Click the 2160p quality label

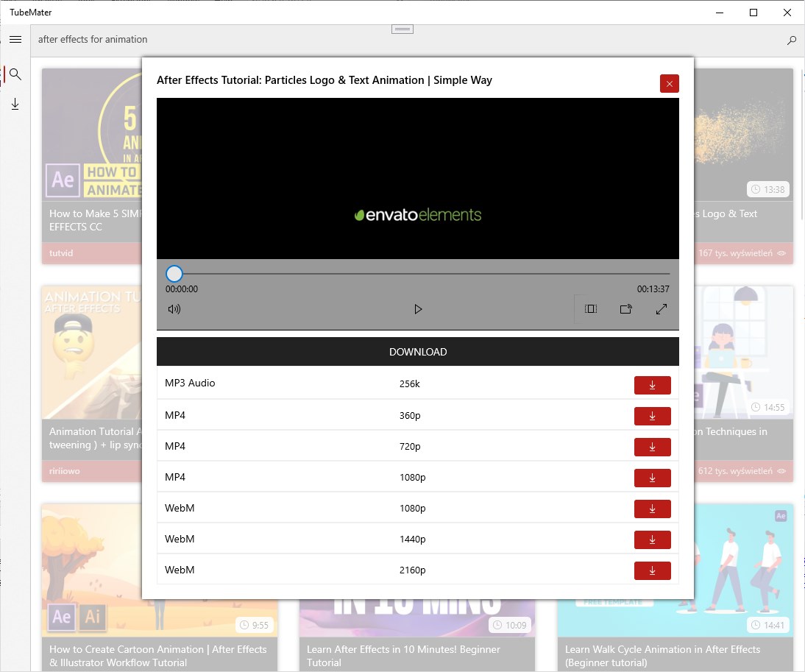(413, 570)
